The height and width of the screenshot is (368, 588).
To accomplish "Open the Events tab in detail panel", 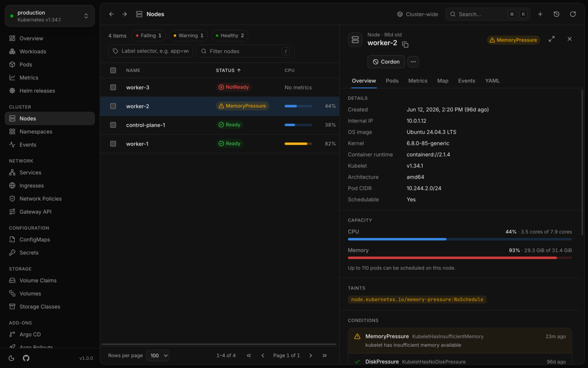I will pos(467,81).
